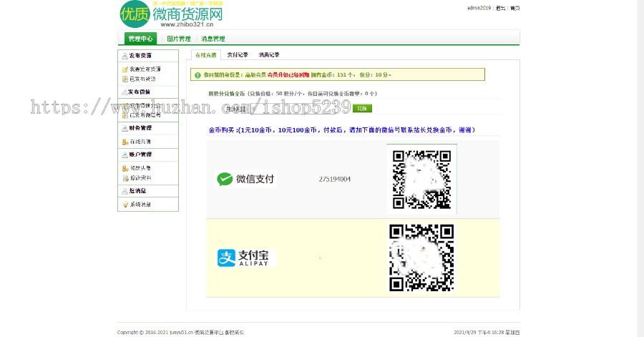Switch to the 在线充值 tab
Image resolution: width=644 pixels, height=337 pixels.
click(x=206, y=55)
